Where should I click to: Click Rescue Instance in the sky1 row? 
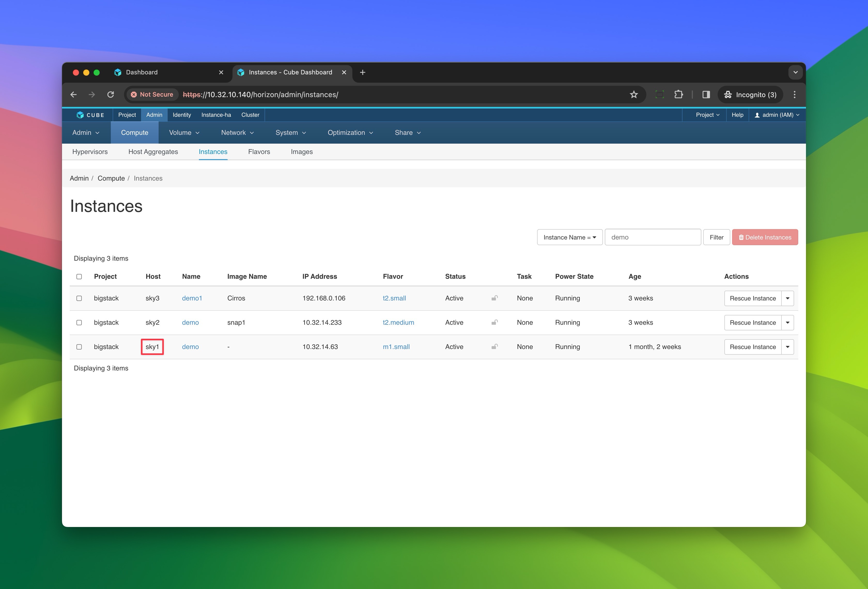(753, 347)
